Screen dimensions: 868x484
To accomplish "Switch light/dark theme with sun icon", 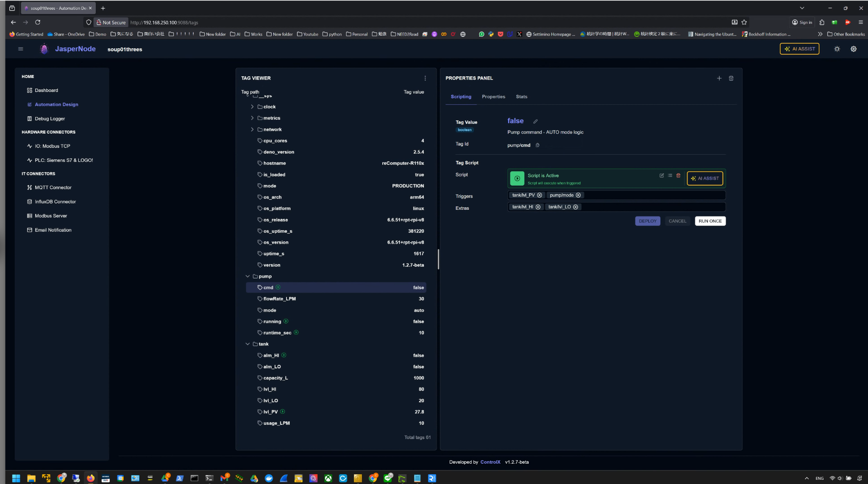I will tap(837, 49).
